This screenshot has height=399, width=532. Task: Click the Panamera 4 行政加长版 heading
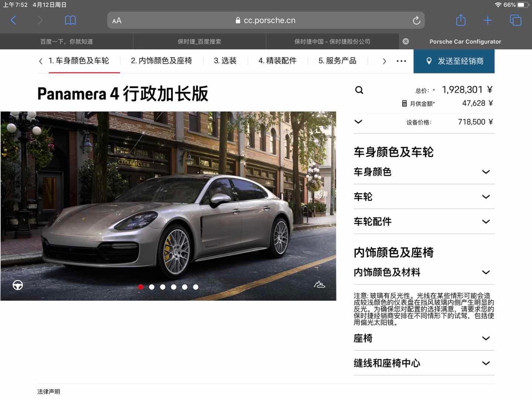click(123, 94)
